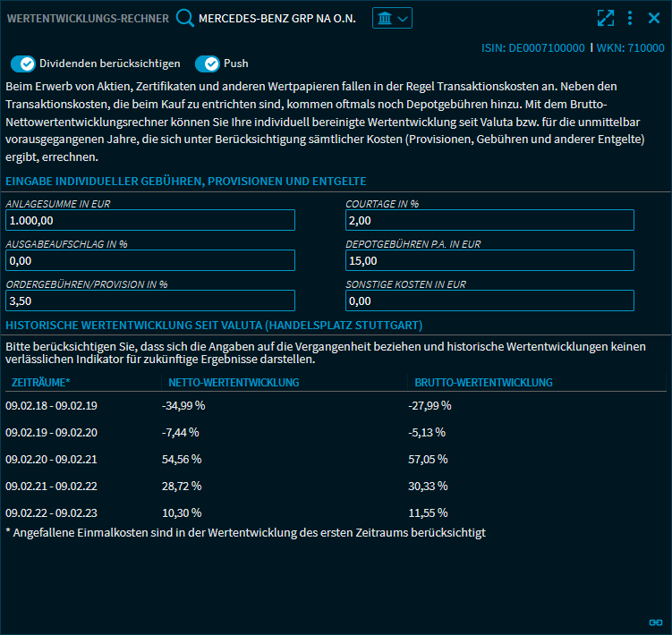Open the exchange selector bank icon dropdown

pos(392,18)
